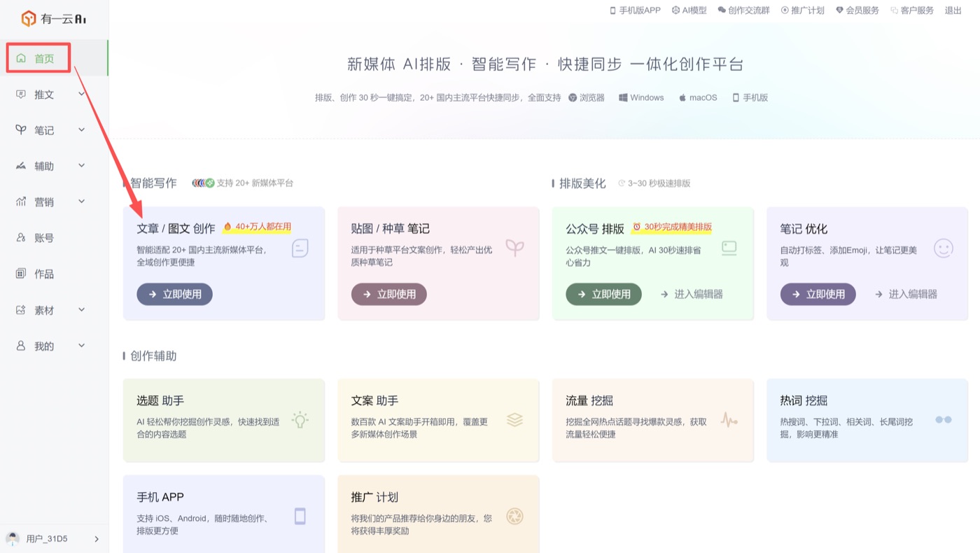Open the 流量 挖掘 card title
This screenshot has height=553, width=980.
coord(589,400)
